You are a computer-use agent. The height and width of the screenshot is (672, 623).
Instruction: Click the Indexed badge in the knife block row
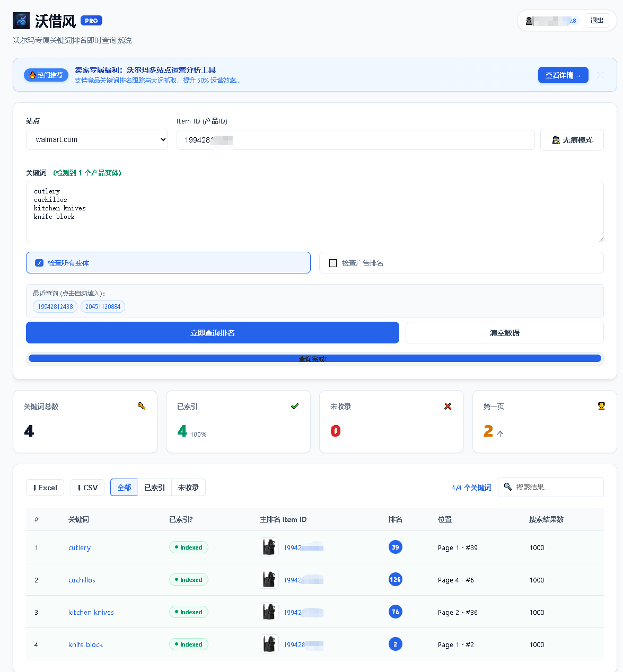pyautogui.click(x=189, y=644)
